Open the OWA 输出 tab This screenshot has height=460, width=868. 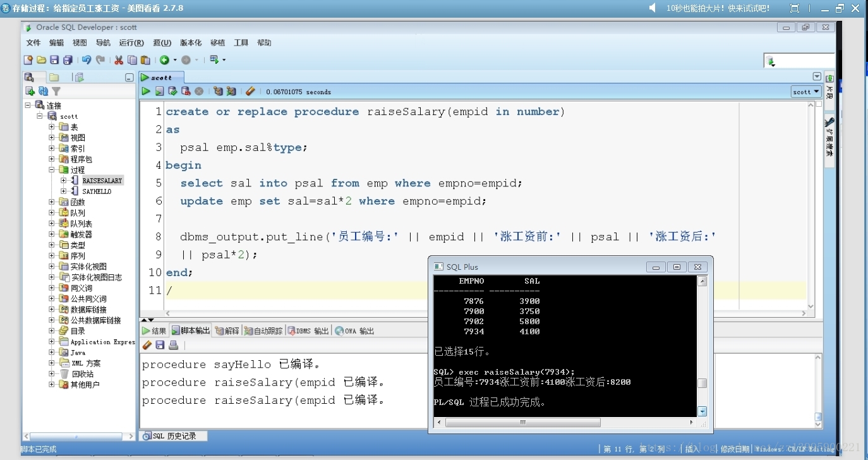(354, 330)
